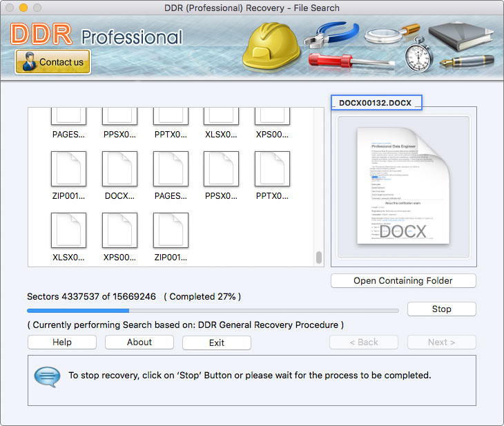Click the DDR Professional logo
This screenshot has height=426, width=504.
pos(97,35)
